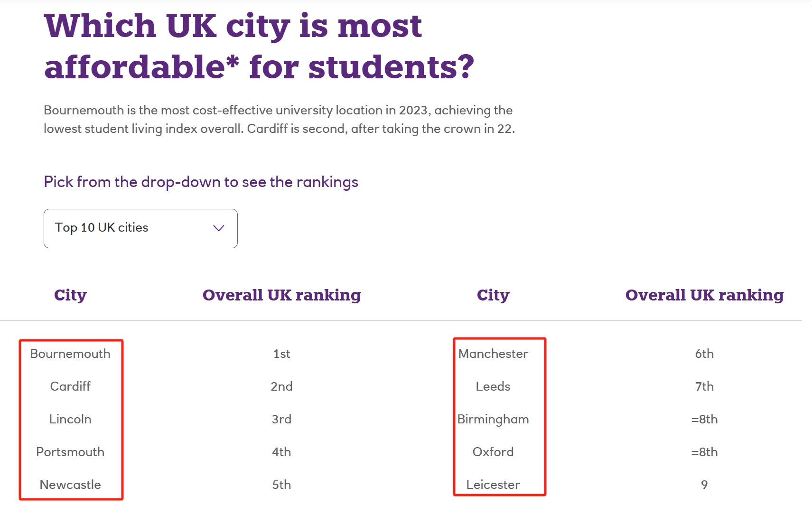Image resolution: width=812 pixels, height=506 pixels.
Task: Click inside the Top 10 UK cities box
Action: [119, 228]
